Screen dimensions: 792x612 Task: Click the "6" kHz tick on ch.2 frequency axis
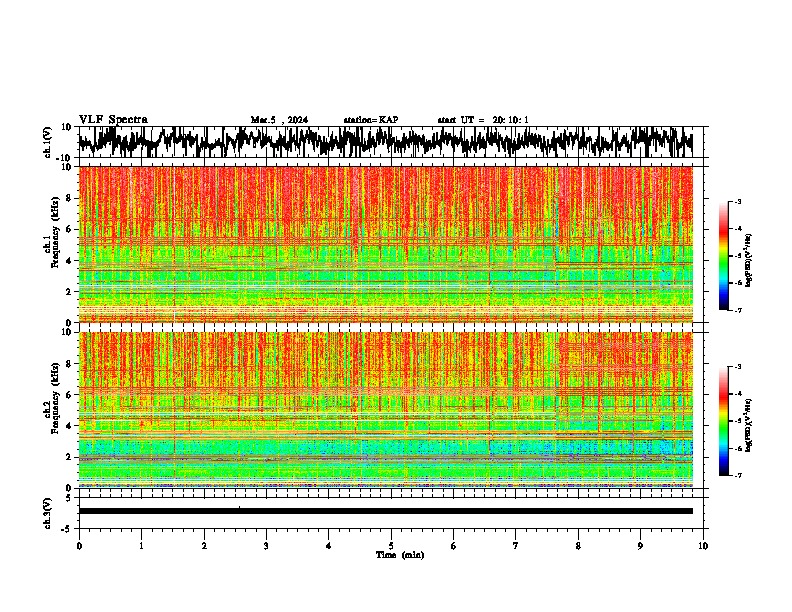click(x=70, y=395)
